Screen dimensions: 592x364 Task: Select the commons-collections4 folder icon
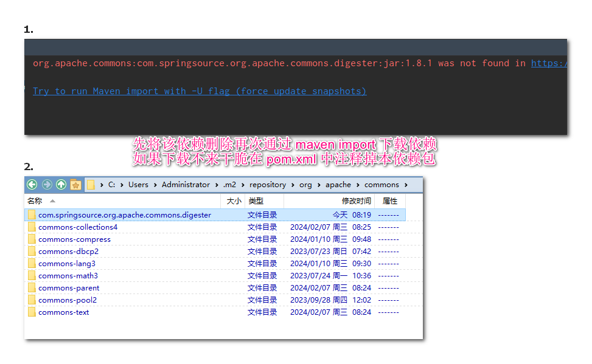pos(32,227)
